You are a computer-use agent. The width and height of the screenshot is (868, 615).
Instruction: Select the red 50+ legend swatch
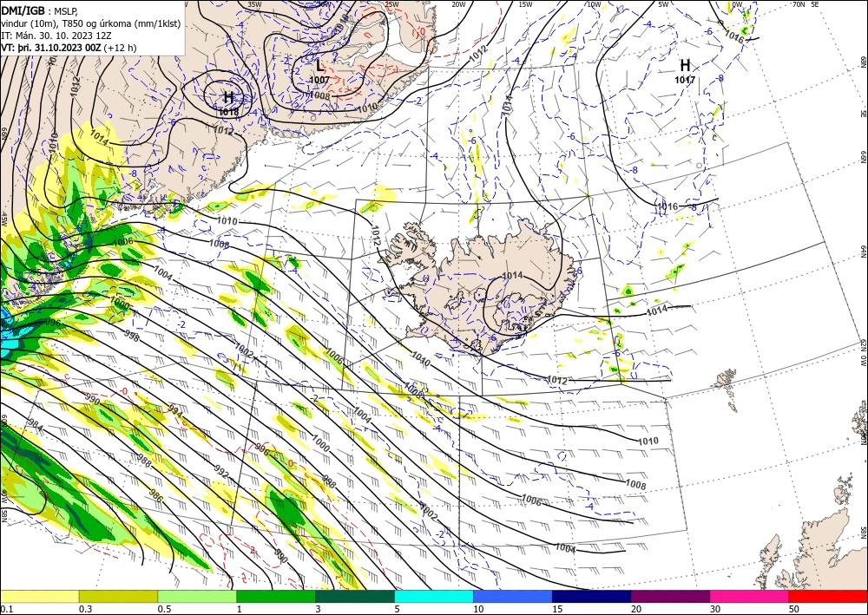tap(828, 596)
